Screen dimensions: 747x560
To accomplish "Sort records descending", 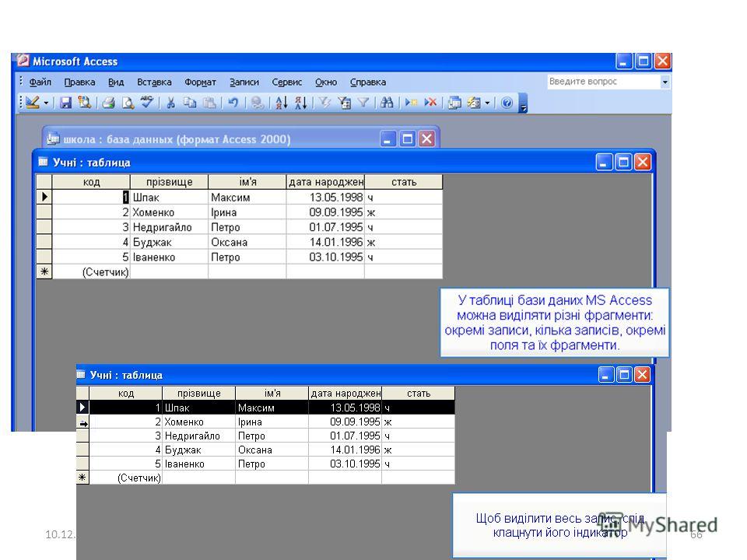I will click(300, 103).
